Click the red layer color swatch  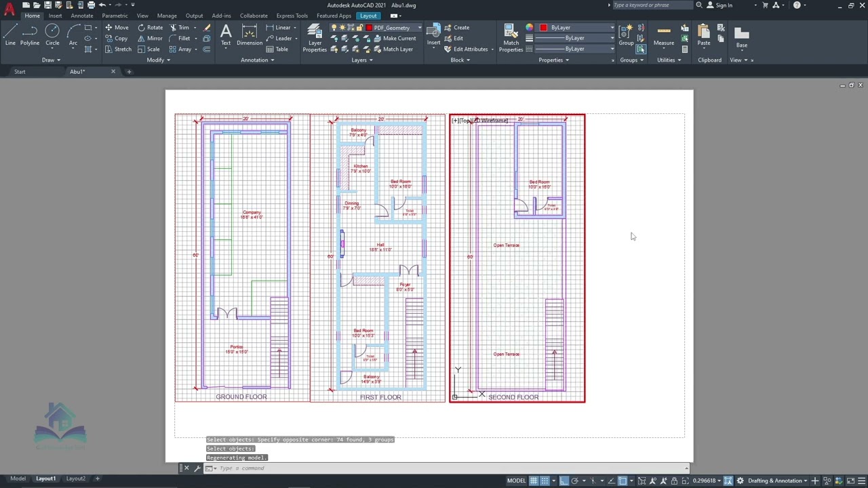coord(369,28)
